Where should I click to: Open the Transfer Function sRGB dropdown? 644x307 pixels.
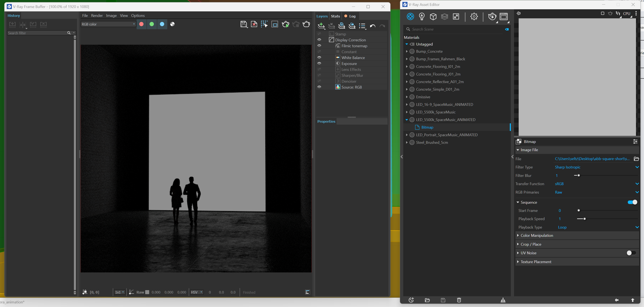[597, 184]
